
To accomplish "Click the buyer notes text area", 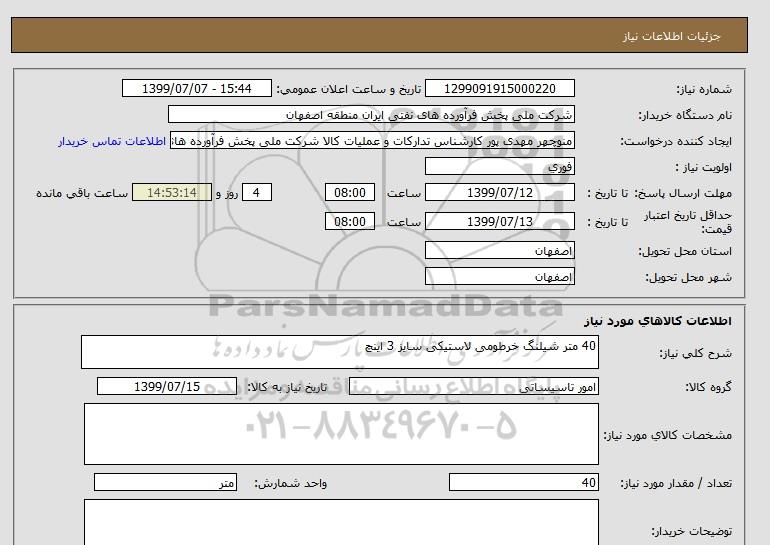I will [341, 522].
